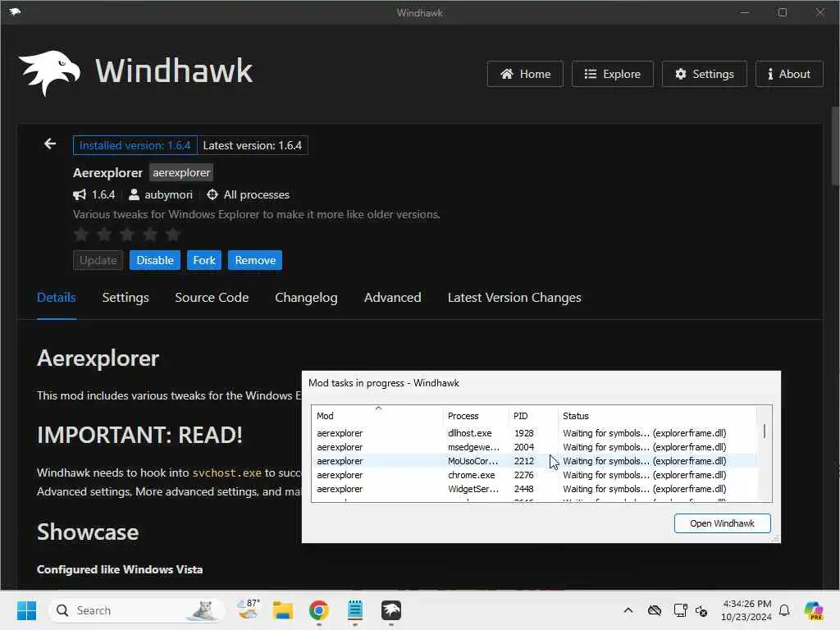The image size is (840, 630).
Task: Rate the mod two stars
Action: tap(104, 234)
